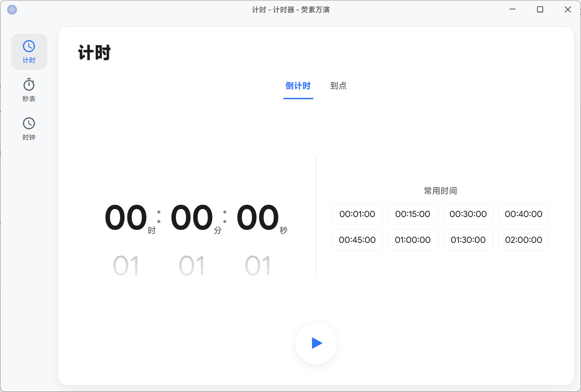Select the 00:45:00 preset time
Screen dimensions: 581x392
point(357,240)
